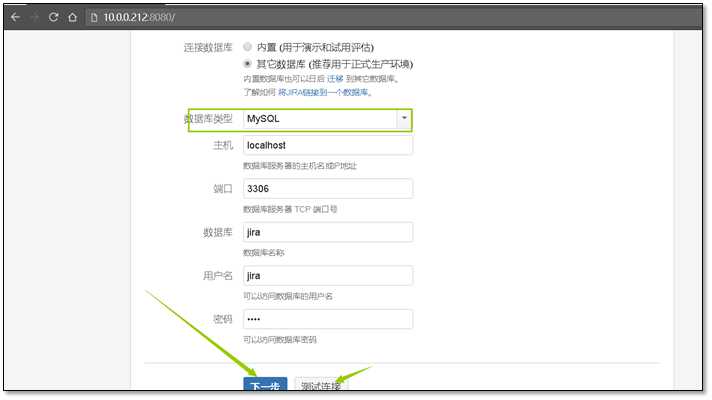The image size is (712, 400).
Task: Select the 内置 built-in database radio option
Action: 247,47
